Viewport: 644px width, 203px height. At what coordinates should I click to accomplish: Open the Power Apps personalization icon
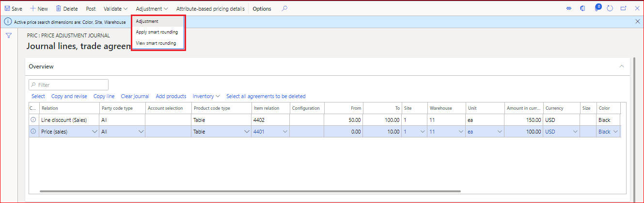tap(569, 9)
